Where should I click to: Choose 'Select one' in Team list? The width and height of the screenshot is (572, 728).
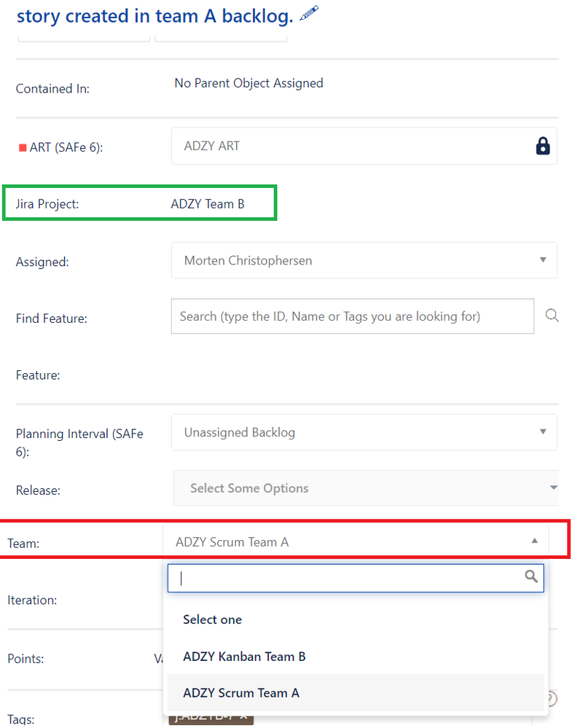[x=356, y=619]
